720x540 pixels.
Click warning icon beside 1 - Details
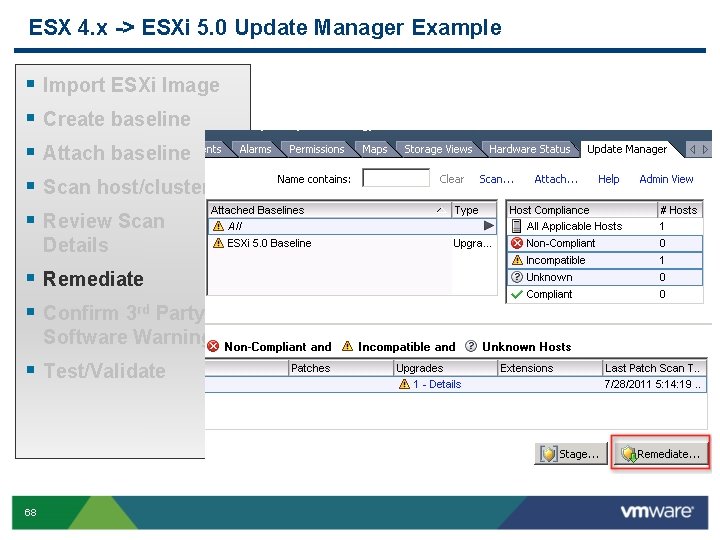(404, 384)
